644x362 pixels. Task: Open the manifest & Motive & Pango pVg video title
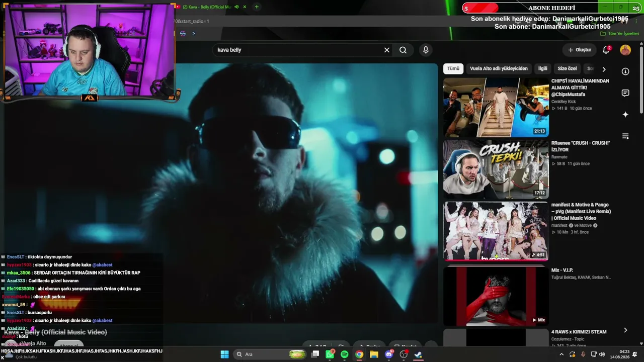(581, 212)
